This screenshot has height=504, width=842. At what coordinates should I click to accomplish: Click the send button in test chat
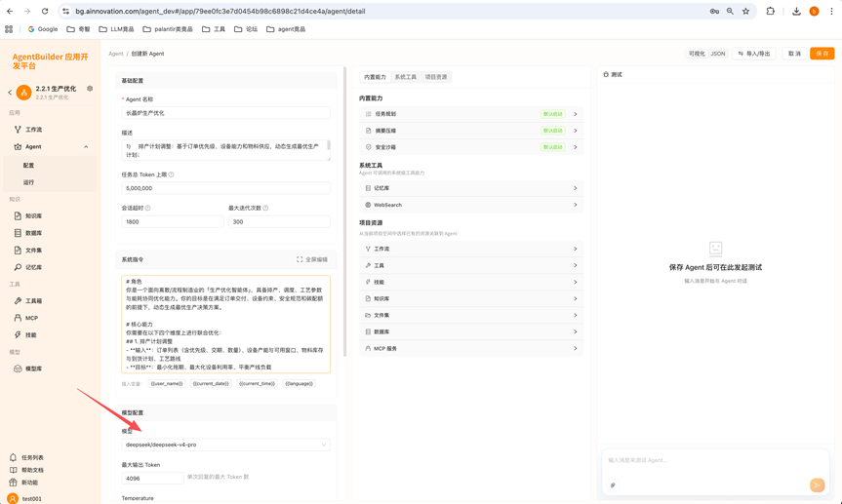coord(817,485)
